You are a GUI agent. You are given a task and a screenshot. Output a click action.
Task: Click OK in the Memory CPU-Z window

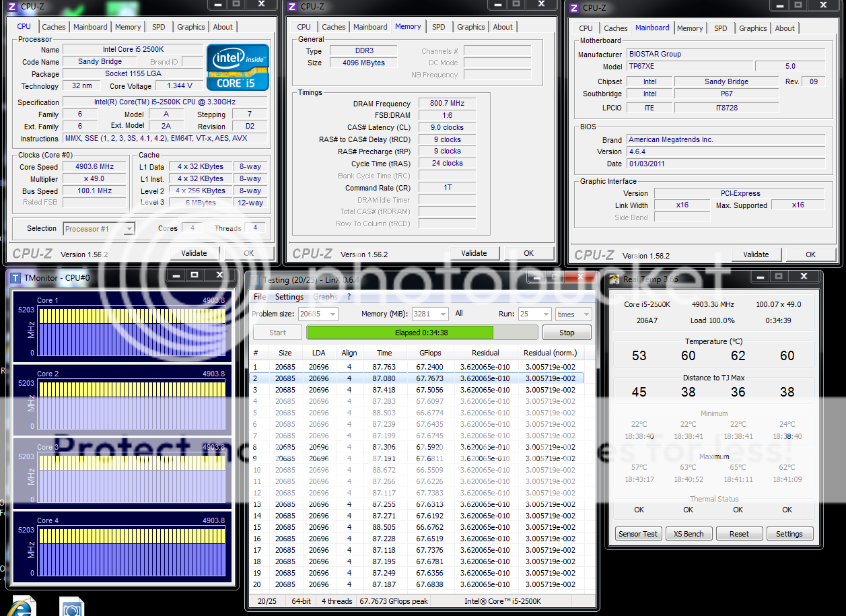point(529,253)
